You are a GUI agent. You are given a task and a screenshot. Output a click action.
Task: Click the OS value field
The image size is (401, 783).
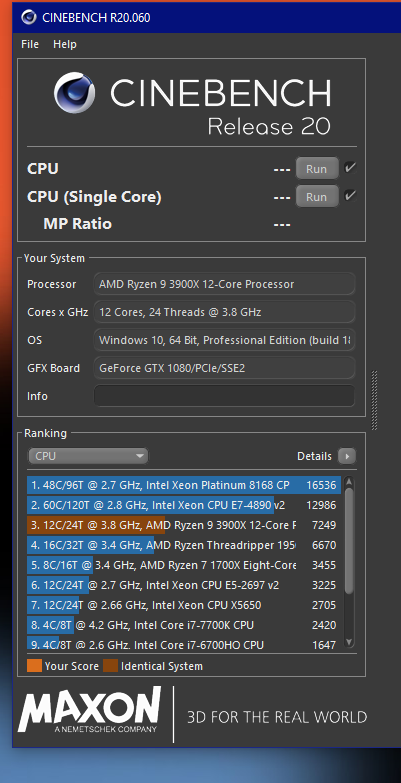(224, 340)
